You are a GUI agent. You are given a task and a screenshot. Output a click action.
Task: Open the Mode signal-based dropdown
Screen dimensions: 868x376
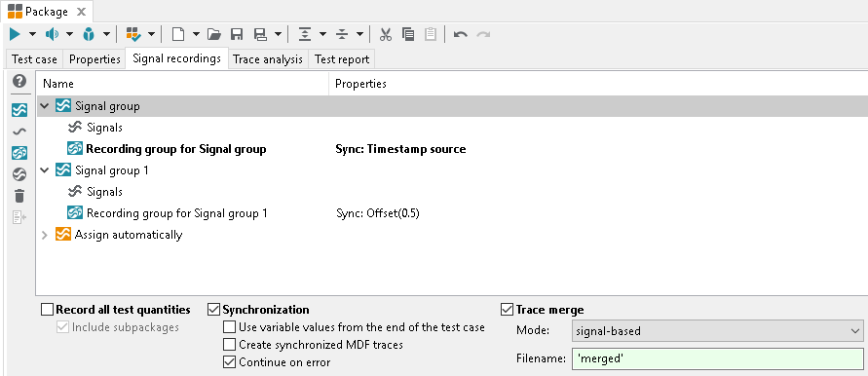[x=717, y=331]
